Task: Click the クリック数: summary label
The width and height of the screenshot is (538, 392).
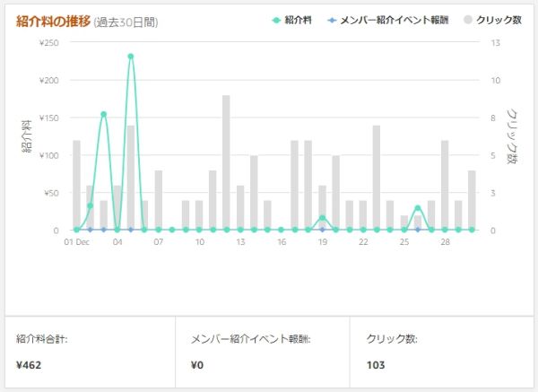Action: (x=392, y=339)
